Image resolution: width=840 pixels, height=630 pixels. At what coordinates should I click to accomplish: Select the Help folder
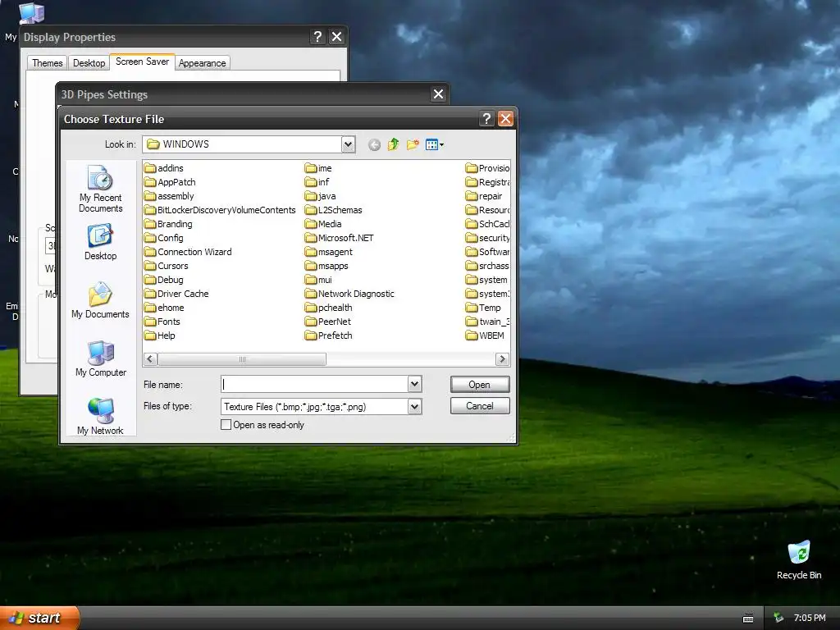point(160,336)
